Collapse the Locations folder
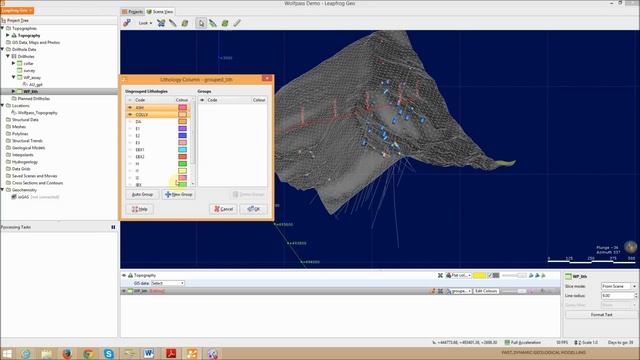Viewport: 640px width, 360px height. tap(2, 105)
